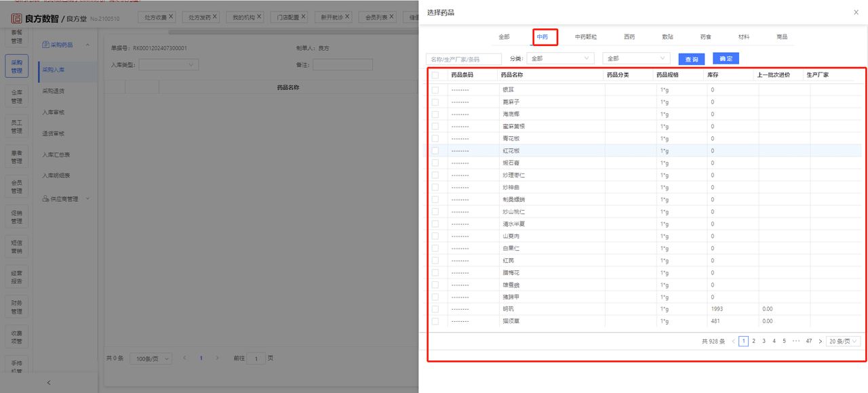Check the box for 明矾 row
This screenshot has height=393, width=868.
pos(435,309)
